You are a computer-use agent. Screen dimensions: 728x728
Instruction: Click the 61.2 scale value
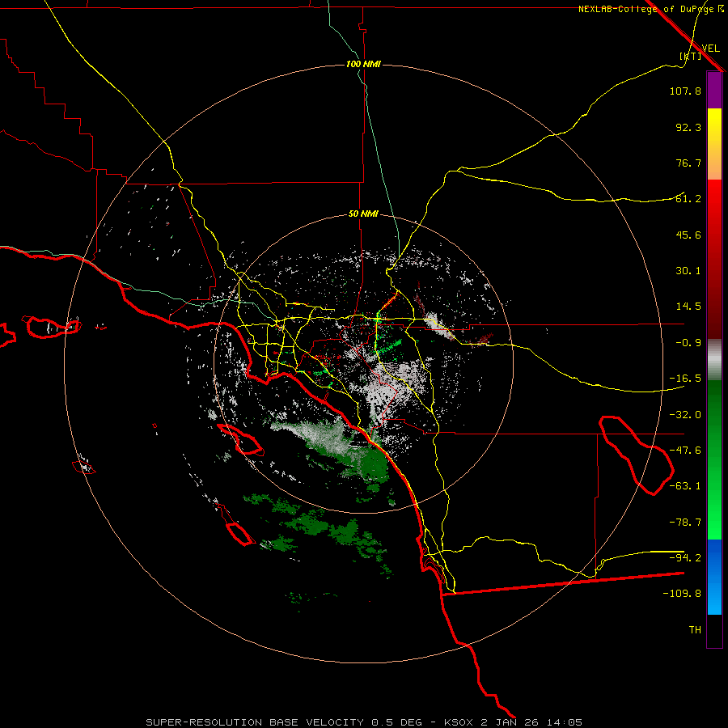688,199
